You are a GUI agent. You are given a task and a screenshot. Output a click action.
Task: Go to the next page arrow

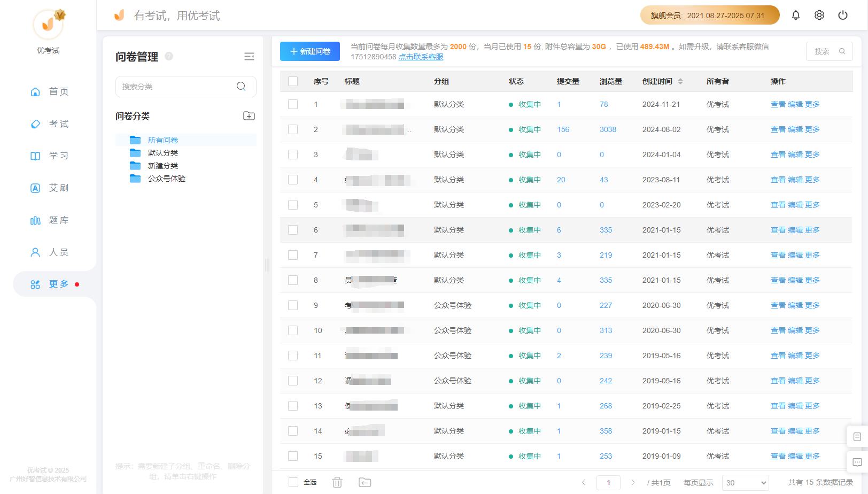coord(633,482)
